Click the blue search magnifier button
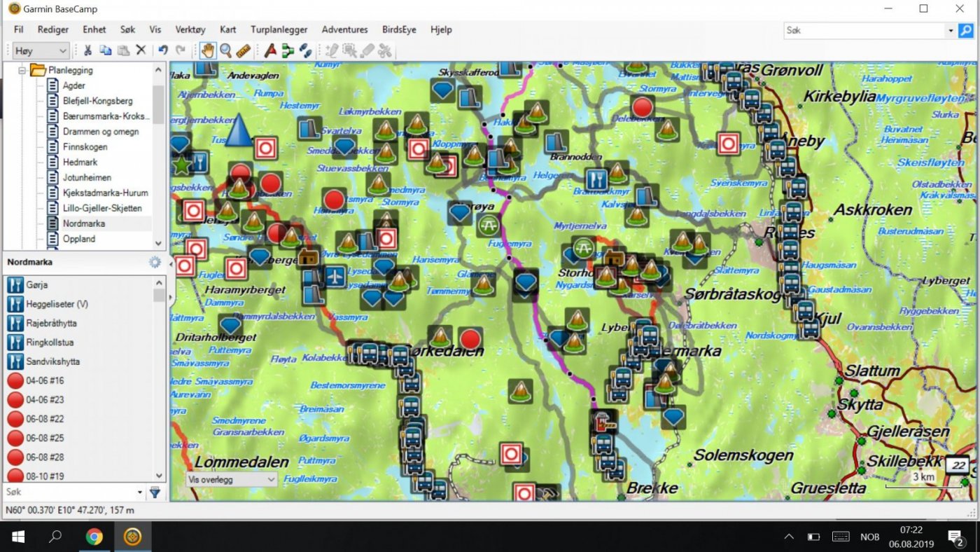Viewport: 980px width, 552px height. click(x=965, y=30)
